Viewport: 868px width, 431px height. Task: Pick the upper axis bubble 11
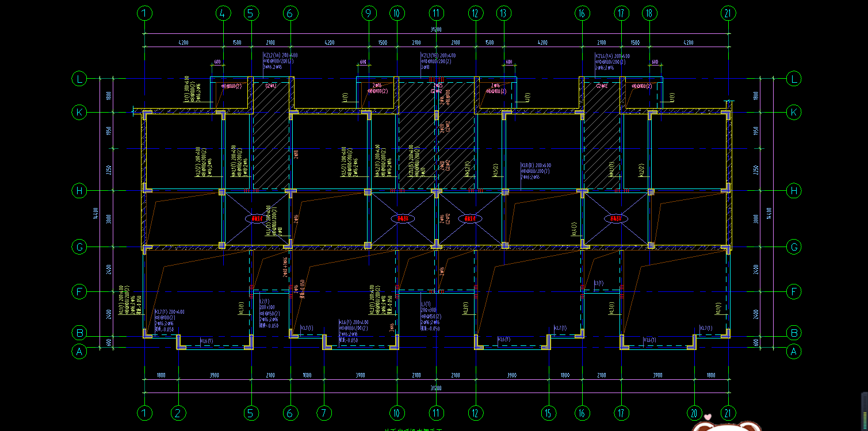[x=437, y=13]
